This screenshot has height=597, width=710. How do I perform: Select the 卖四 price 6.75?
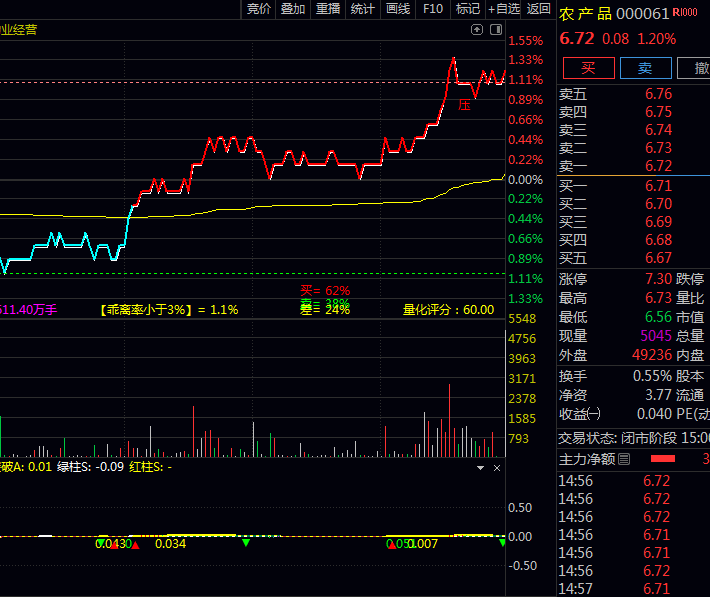[658, 112]
